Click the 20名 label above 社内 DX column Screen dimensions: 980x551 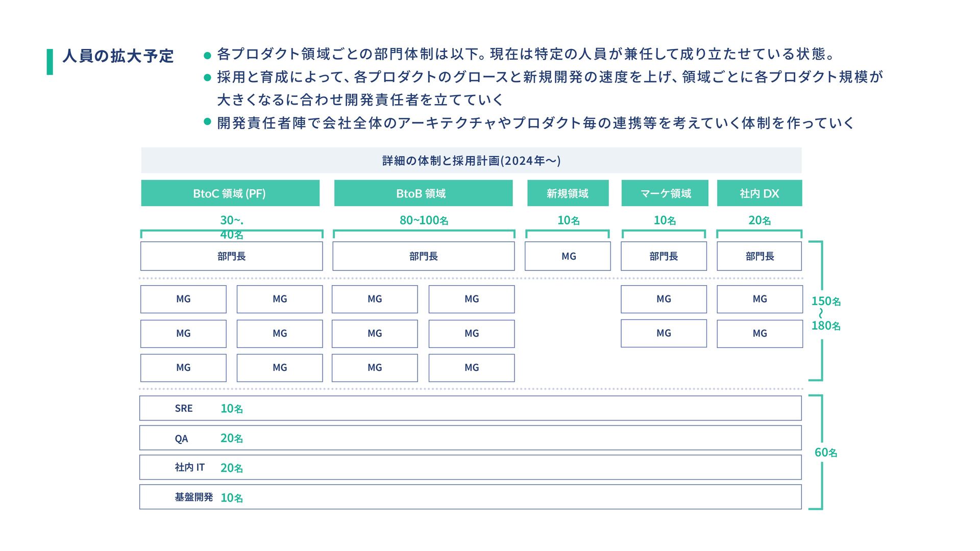coord(759,220)
